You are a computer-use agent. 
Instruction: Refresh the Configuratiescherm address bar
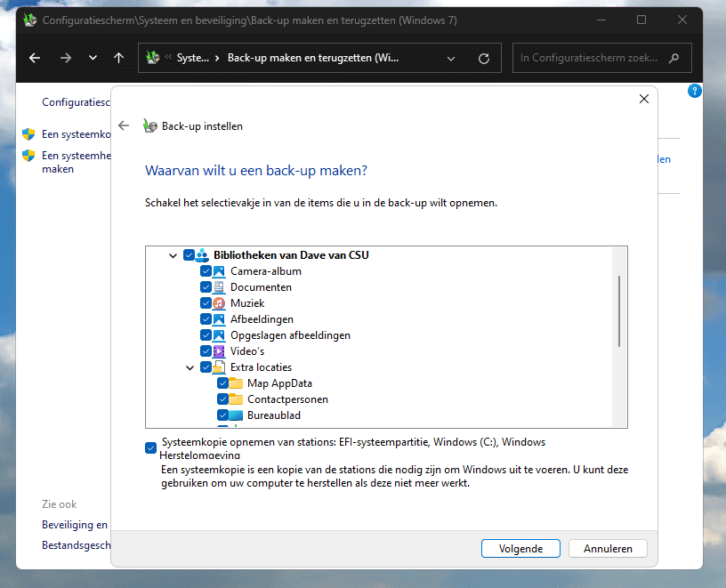[x=484, y=58]
